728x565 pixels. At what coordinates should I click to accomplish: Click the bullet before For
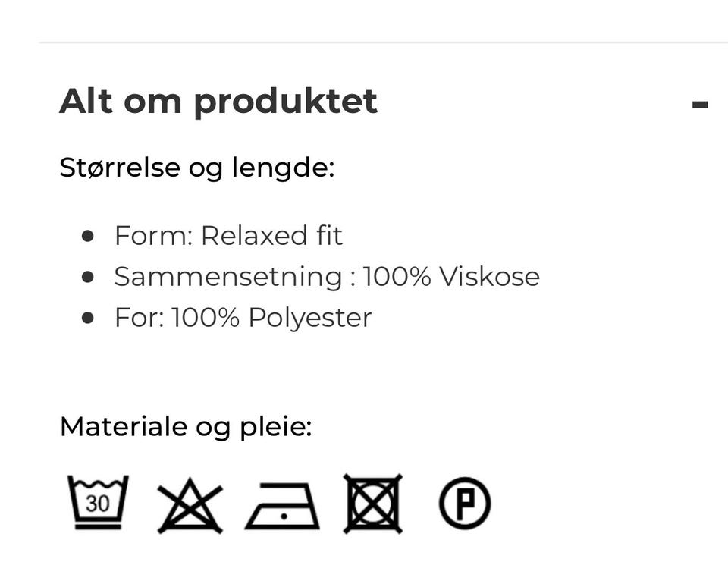coord(87,318)
